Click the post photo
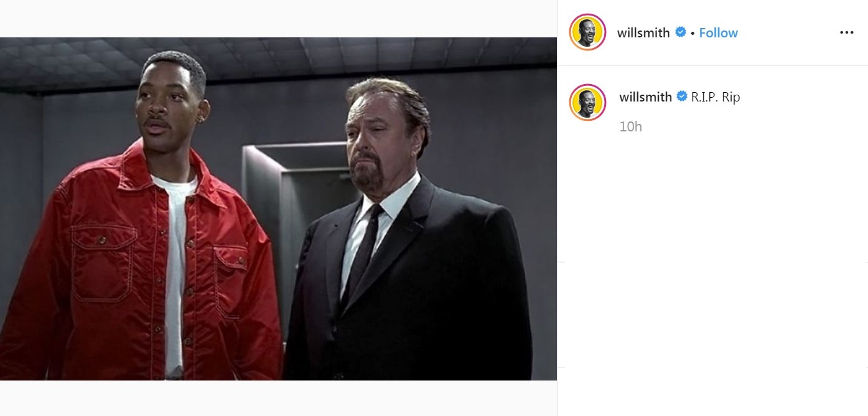 click(x=278, y=209)
